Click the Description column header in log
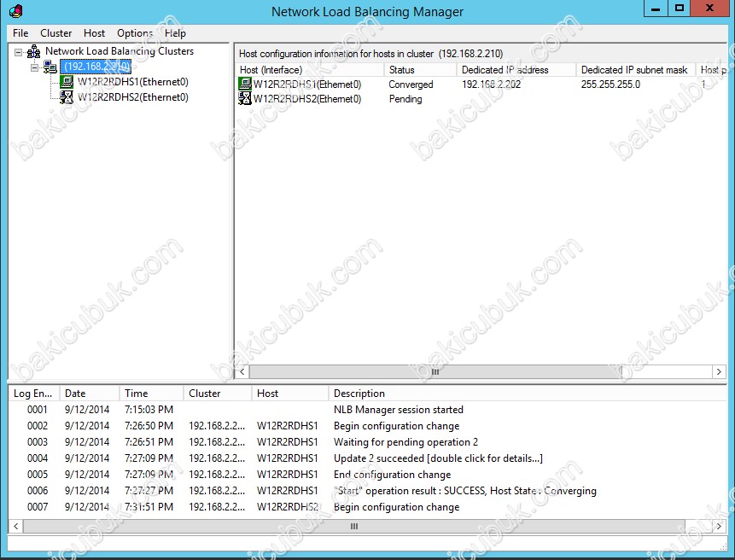This screenshot has height=560, width=735. [x=528, y=394]
